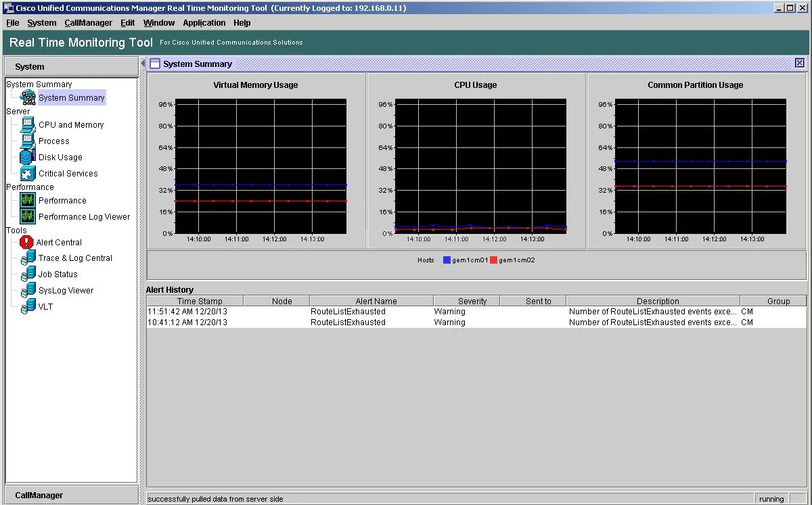
Task: Open the Application menu
Action: click(x=204, y=22)
